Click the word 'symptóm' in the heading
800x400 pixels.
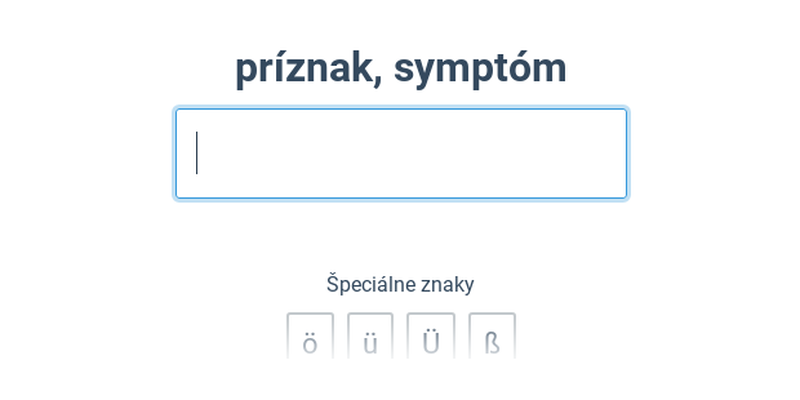[480, 70]
